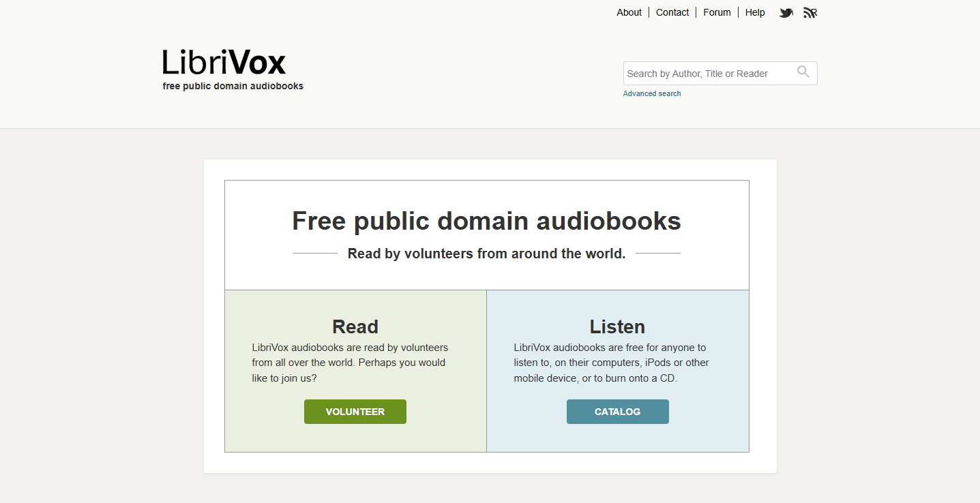Click the blue Listen panel description
This screenshot has height=503, width=980.
pyautogui.click(x=611, y=363)
